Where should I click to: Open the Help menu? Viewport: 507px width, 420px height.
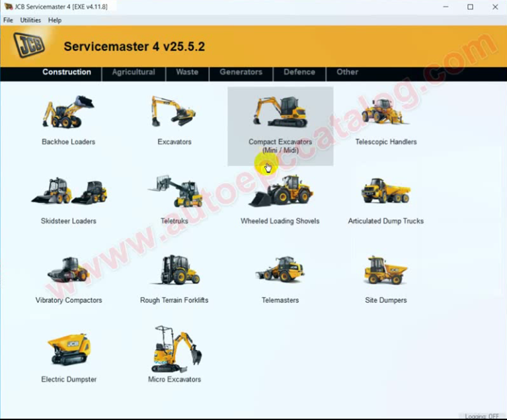tap(55, 20)
